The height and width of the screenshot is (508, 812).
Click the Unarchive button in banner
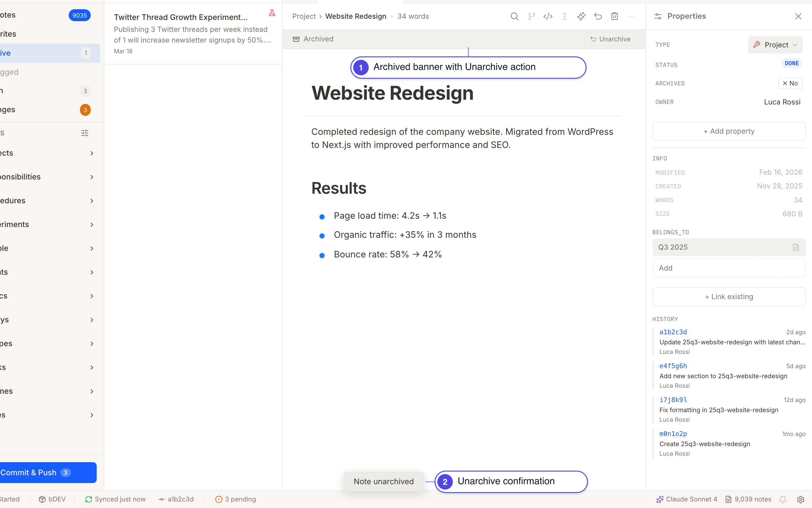click(x=610, y=39)
